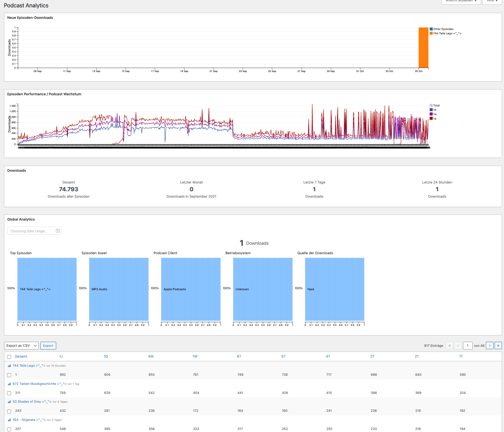
Task: Check the box for the 672 Tasten Musikgeschichte row
Action: 9,393
